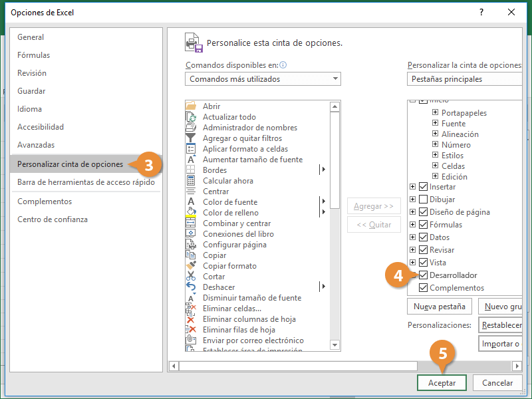Image resolution: width=532 pixels, height=399 pixels.
Task: Click the Color de relleno paint bucket icon
Action: point(191,212)
